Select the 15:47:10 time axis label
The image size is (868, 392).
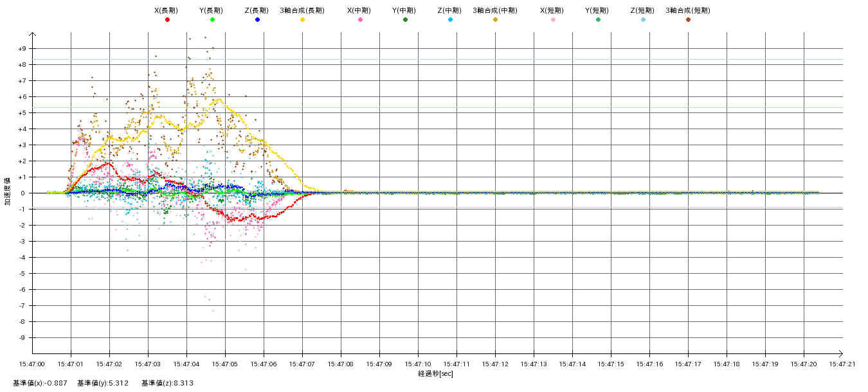(x=418, y=364)
